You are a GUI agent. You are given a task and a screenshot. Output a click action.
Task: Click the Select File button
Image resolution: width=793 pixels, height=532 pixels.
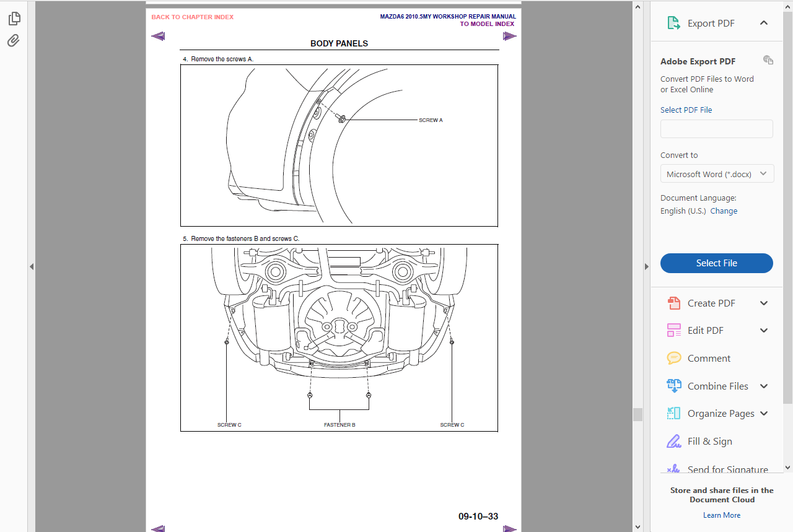716,263
